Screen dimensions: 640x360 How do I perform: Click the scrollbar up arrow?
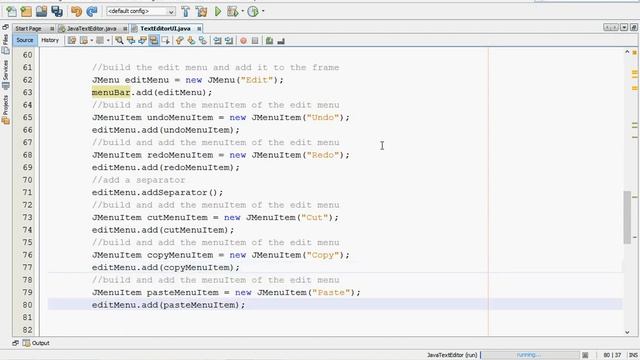(x=627, y=52)
